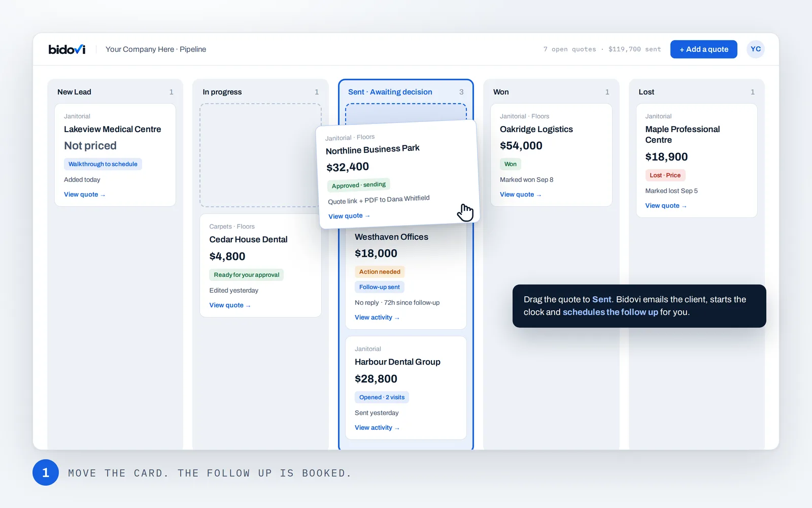Select the Won column header
This screenshot has height=508, width=812.
(501, 92)
